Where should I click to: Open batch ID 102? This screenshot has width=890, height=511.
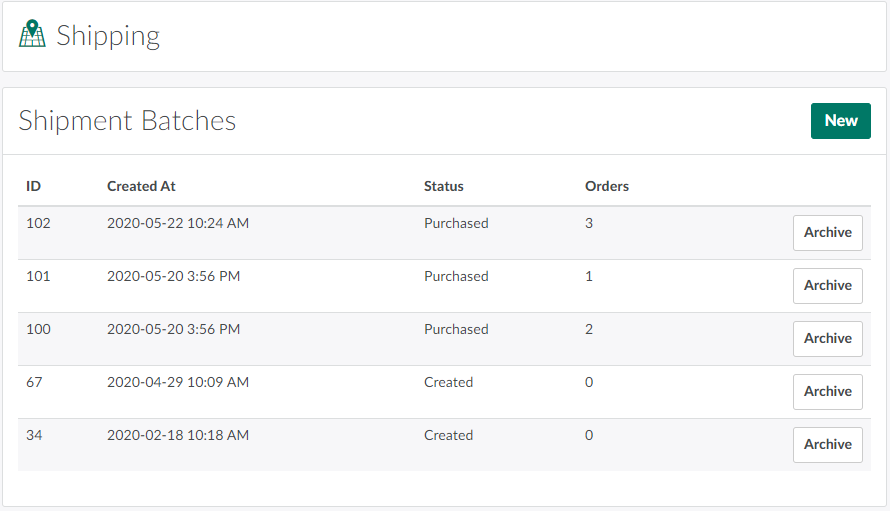click(38, 224)
